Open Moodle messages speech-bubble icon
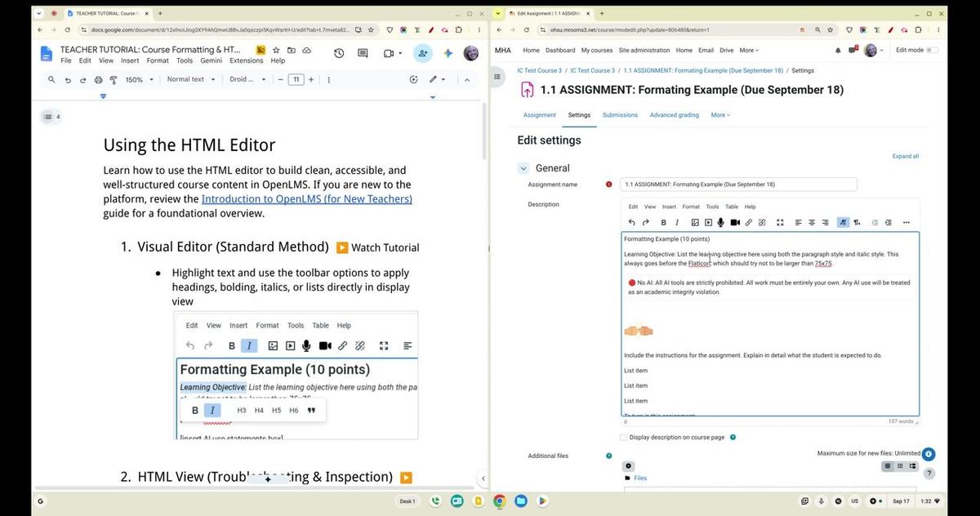980x516 pixels. [x=853, y=51]
